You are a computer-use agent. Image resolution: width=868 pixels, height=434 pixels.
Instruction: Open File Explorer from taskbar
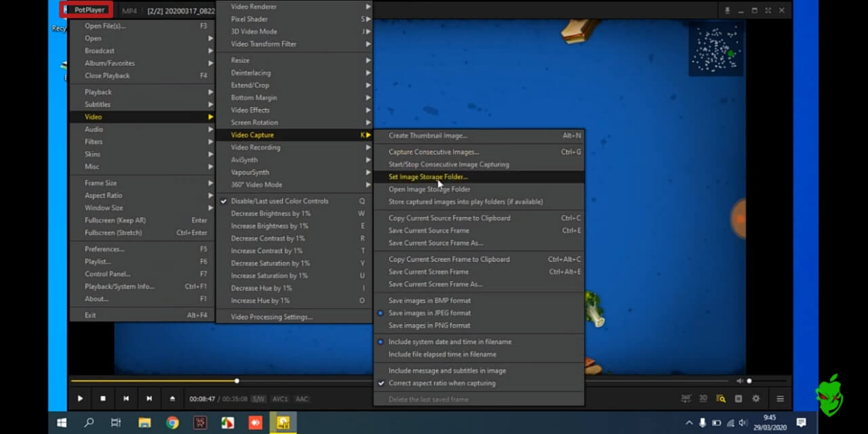click(x=144, y=423)
